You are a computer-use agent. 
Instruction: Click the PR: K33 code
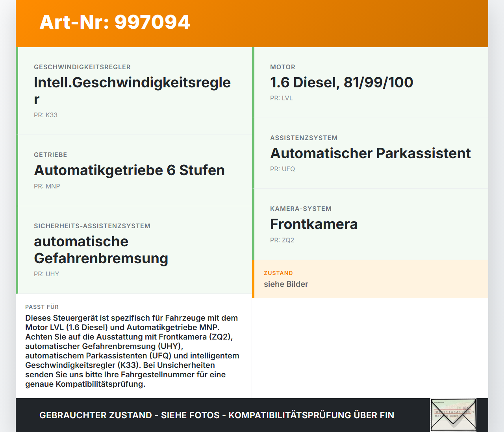pyautogui.click(x=46, y=115)
